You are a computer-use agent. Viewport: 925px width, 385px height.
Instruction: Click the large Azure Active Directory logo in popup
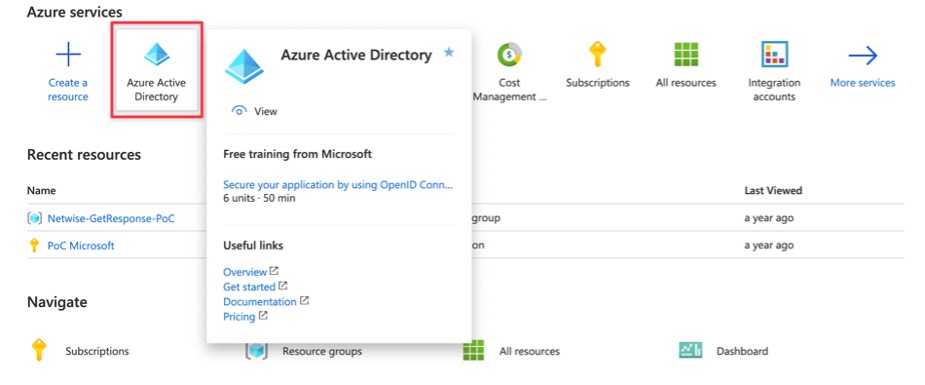tap(244, 67)
